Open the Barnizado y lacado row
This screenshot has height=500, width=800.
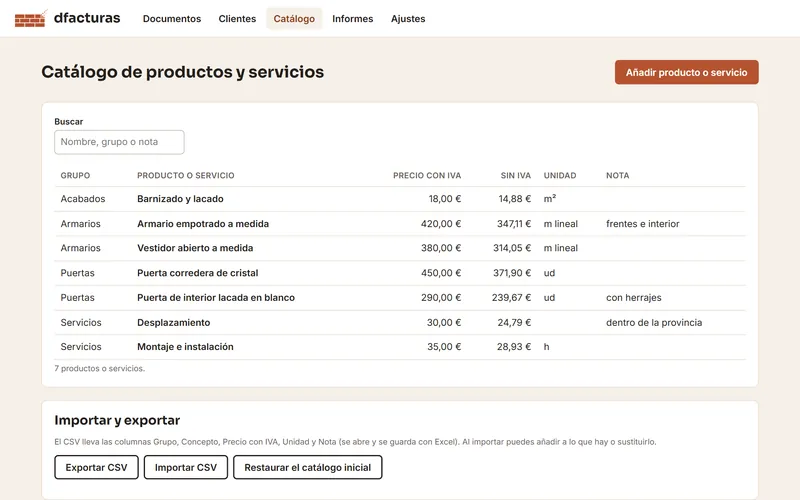[x=400, y=199]
